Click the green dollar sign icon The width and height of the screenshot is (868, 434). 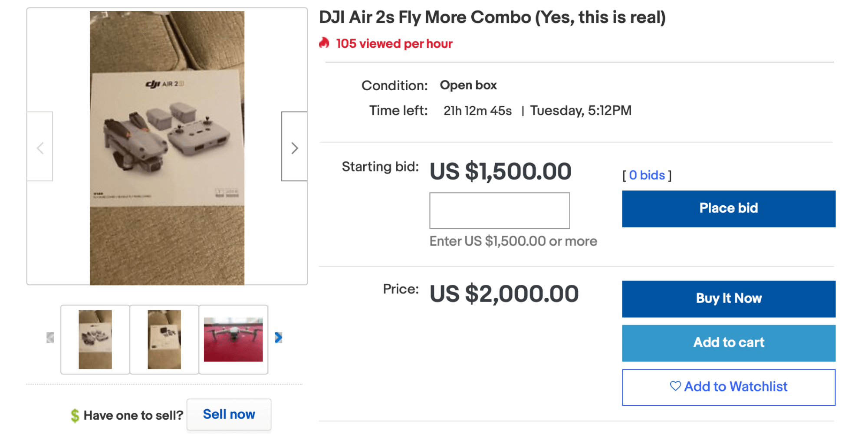(75, 415)
